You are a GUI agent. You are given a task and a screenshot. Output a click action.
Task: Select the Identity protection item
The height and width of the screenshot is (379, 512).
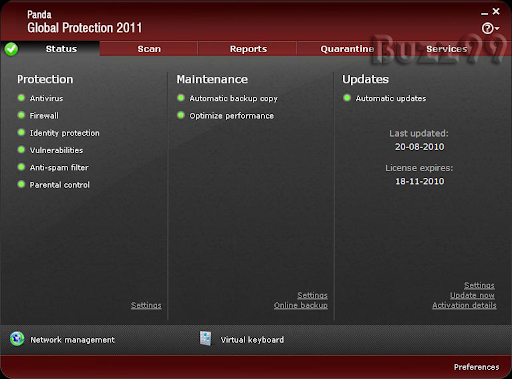point(64,133)
